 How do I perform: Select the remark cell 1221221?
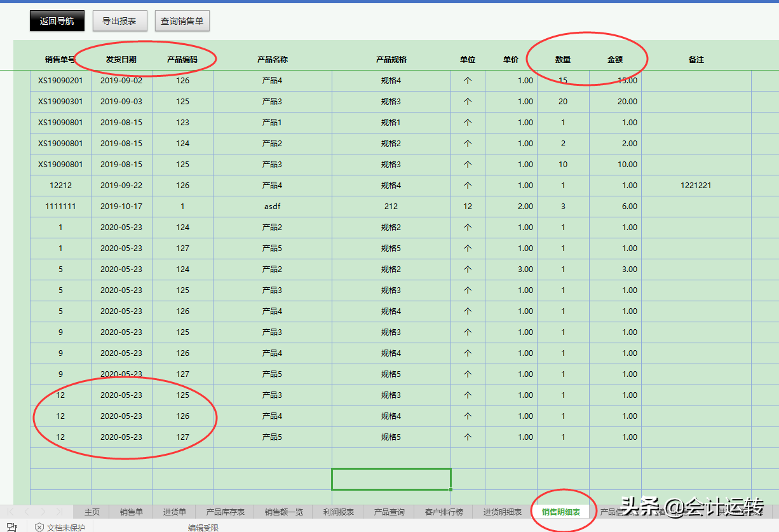(696, 186)
